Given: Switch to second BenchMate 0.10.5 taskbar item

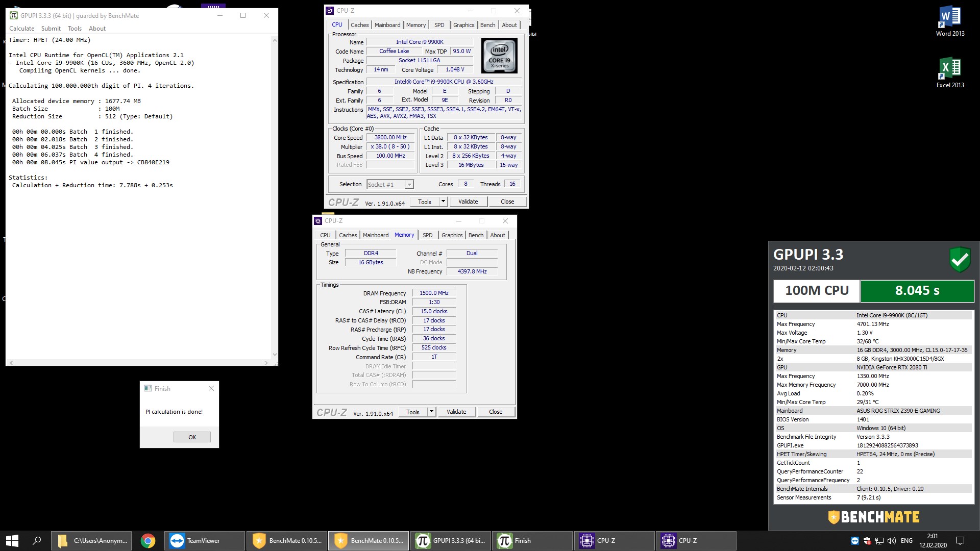Looking at the screenshot, I should [369, 541].
